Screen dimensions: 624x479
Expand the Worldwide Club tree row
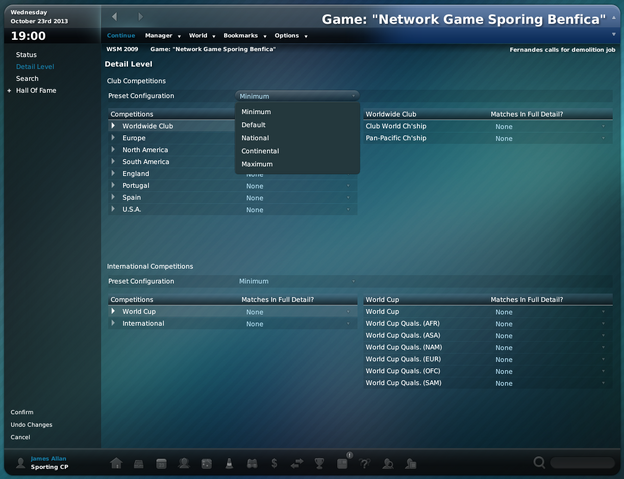pos(113,126)
